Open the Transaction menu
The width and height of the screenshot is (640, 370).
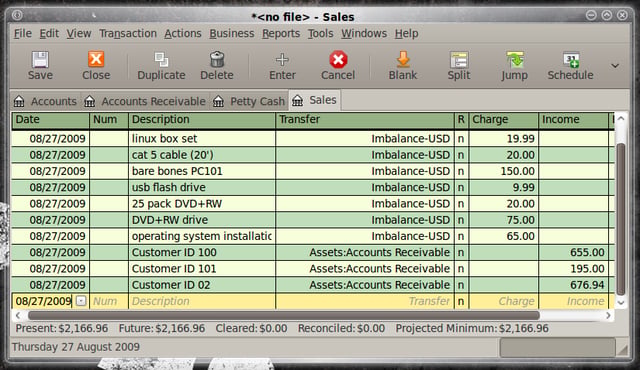point(128,33)
